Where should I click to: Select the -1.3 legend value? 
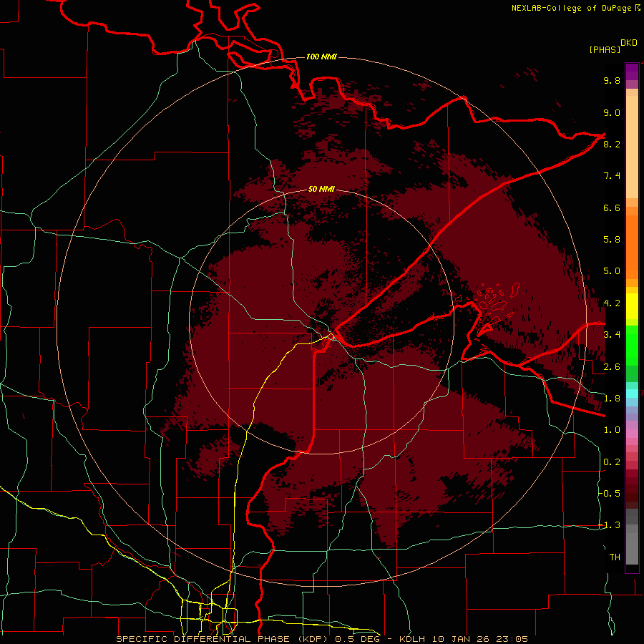(x=610, y=525)
